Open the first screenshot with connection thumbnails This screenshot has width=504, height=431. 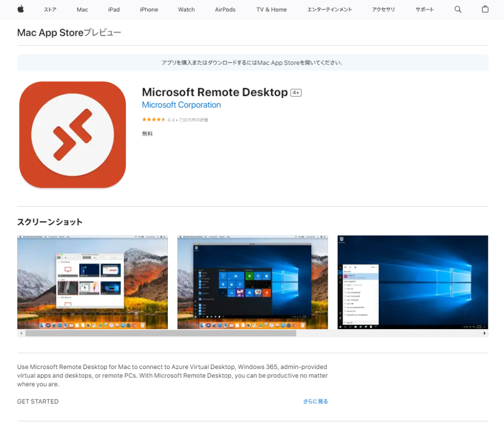point(93,282)
